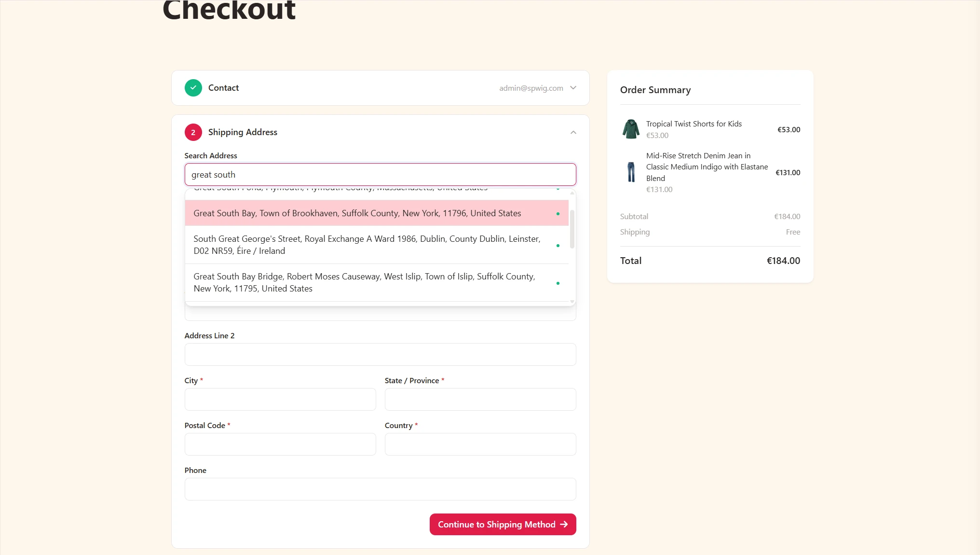Viewport: 980px width, 555px height.
Task: Click the Total €184.00 amount
Action: click(x=783, y=261)
